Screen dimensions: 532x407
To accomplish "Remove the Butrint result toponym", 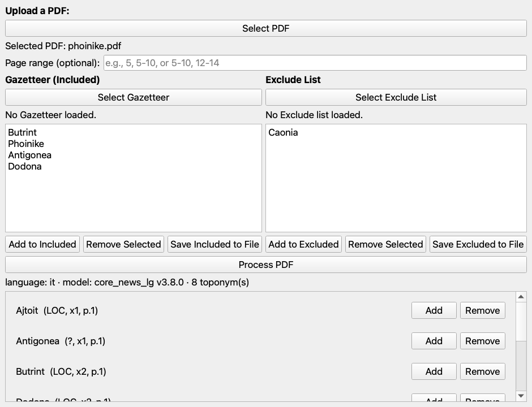I will (x=482, y=371).
